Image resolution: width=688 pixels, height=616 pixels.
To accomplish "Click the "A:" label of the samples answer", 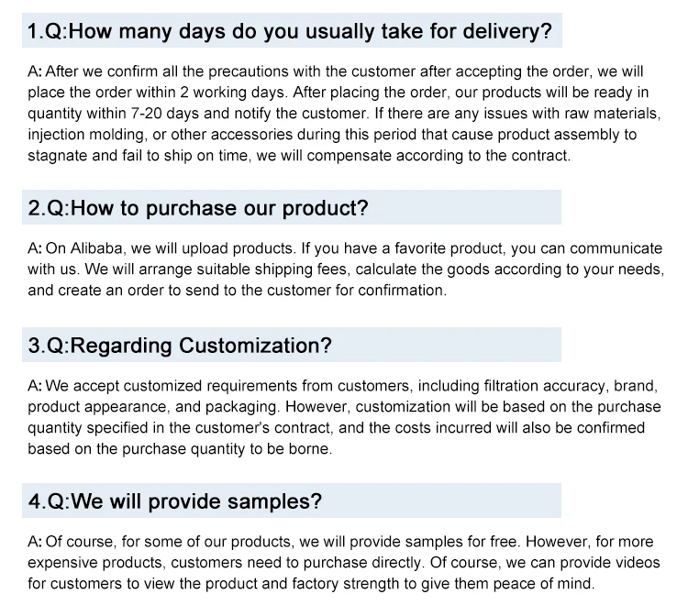I will pyautogui.click(x=35, y=542).
